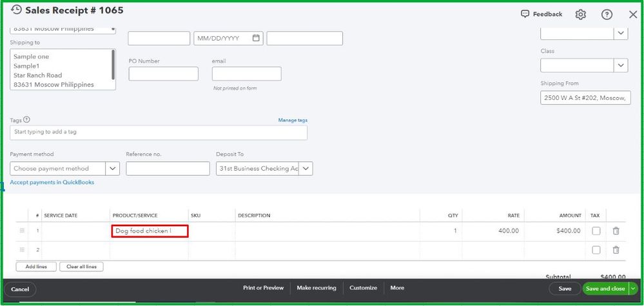
Task: Click the Feedback button
Action: click(x=542, y=14)
